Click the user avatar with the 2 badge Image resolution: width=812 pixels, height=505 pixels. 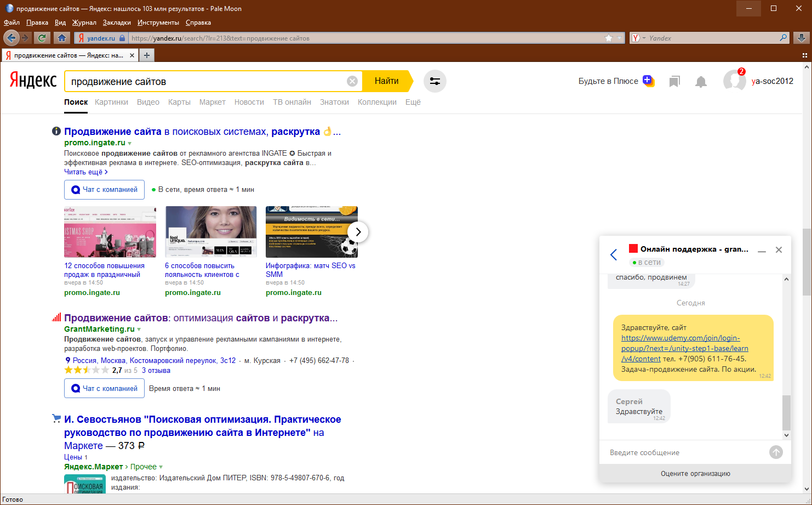tap(734, 81)
